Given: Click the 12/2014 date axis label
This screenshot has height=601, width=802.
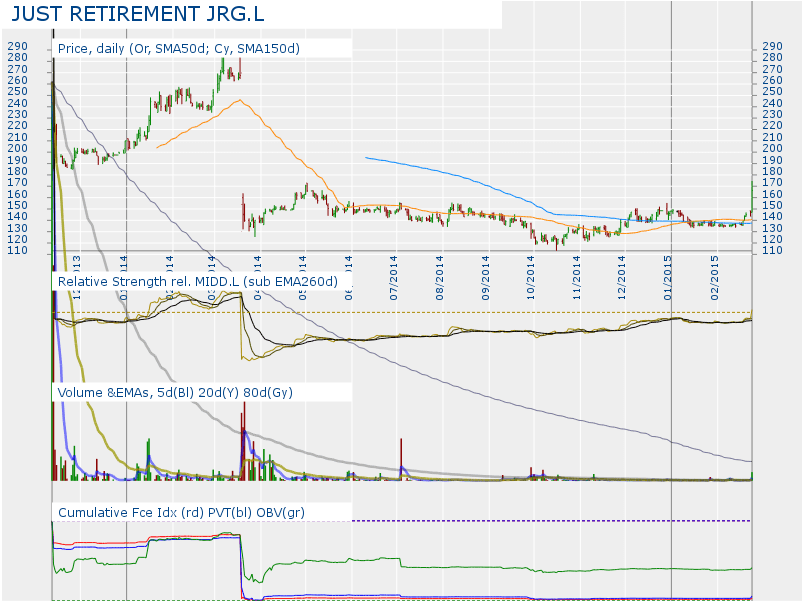Looking at the screenshot, I should click(621, 278).
